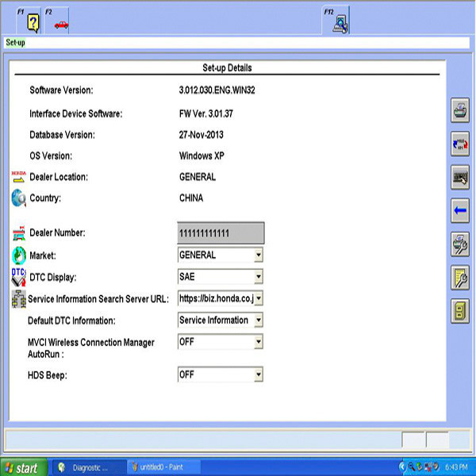
Task: Toggle the MVCI Wireless Connection AutoRun dropdown
Action: [x=258, y=343]
